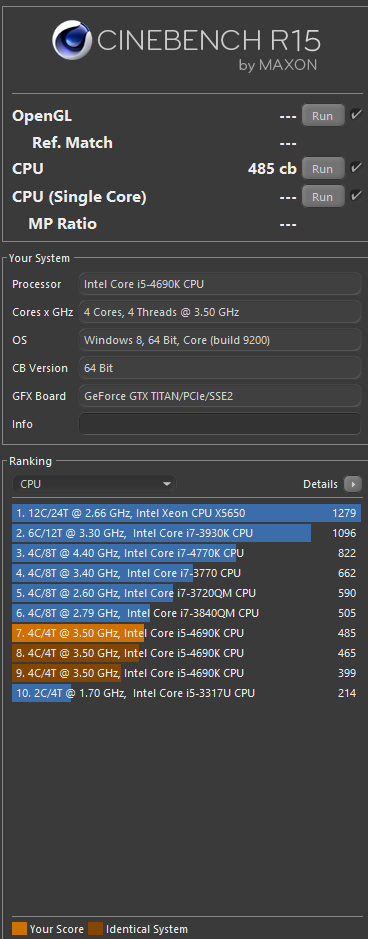Select the i7-4770K ranking entry
Viewport: 368px width, 939px height.
click(x=186, y=553)
